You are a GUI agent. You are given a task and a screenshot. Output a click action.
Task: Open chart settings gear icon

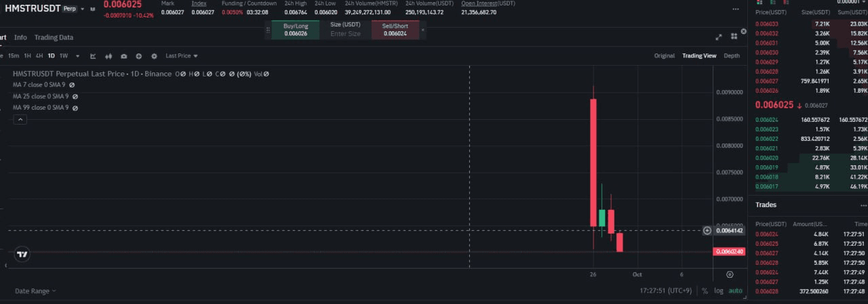(154, 56)
